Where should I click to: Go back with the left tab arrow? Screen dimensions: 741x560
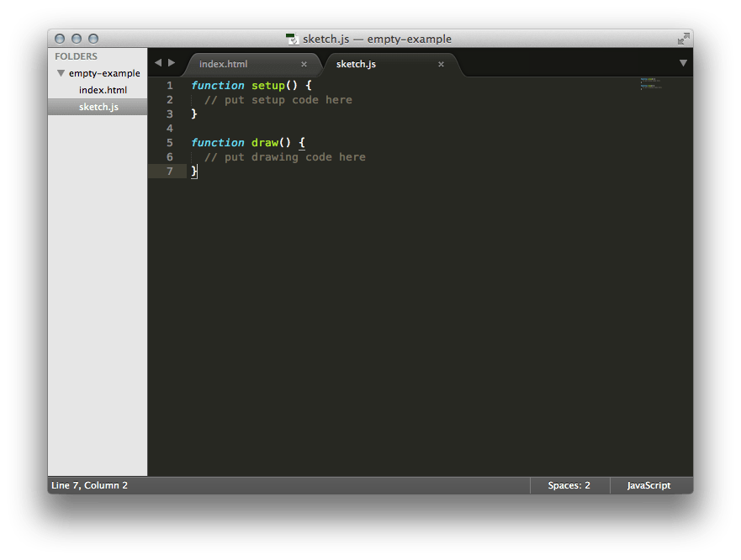(x=158, y=62)
